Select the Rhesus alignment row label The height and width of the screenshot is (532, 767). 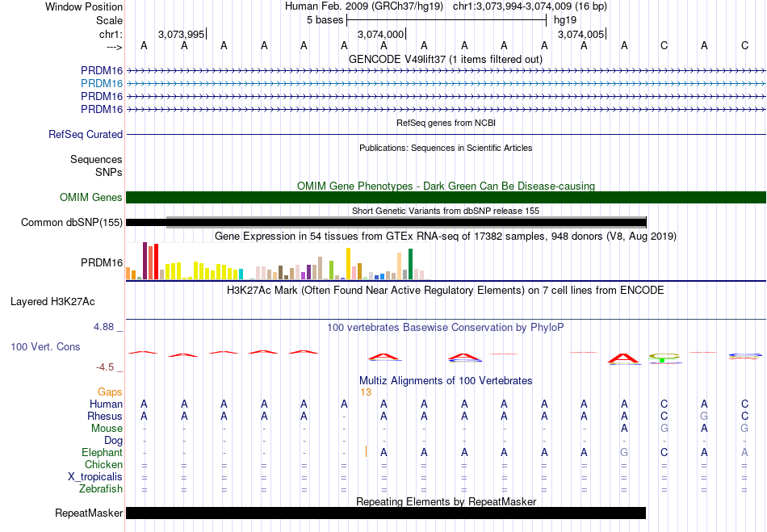(105, 416)
